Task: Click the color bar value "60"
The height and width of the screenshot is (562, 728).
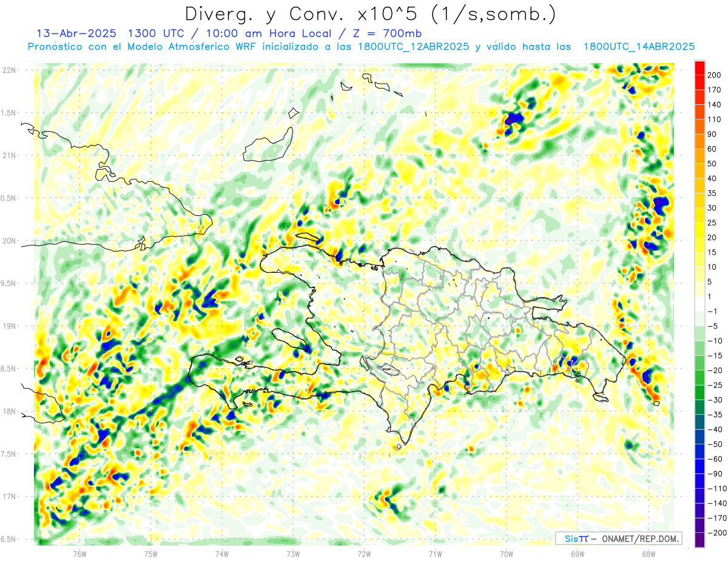Action: coord(712,149)
